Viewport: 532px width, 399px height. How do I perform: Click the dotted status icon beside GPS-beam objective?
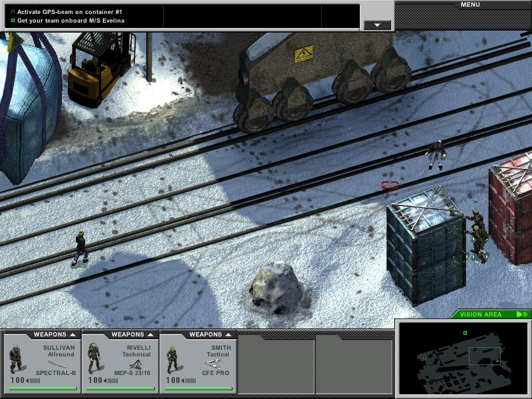pyautogui.click(x=13, y=12)
